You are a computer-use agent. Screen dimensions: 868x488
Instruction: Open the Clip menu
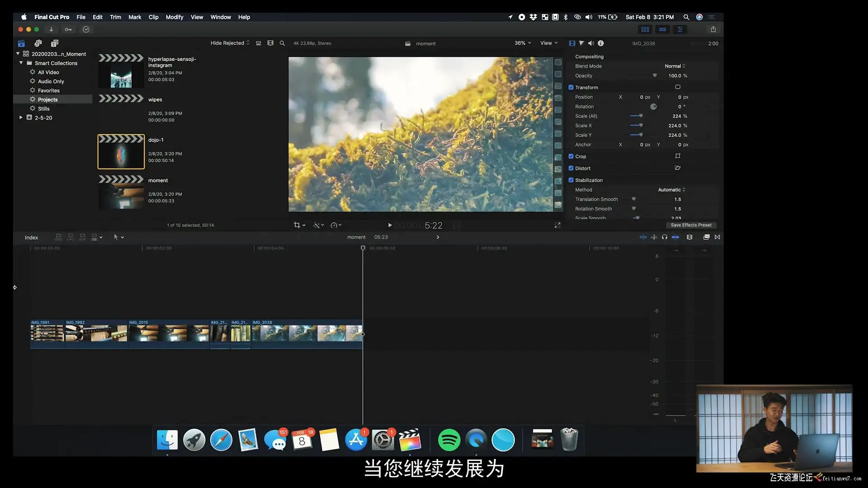coord(153,17)
